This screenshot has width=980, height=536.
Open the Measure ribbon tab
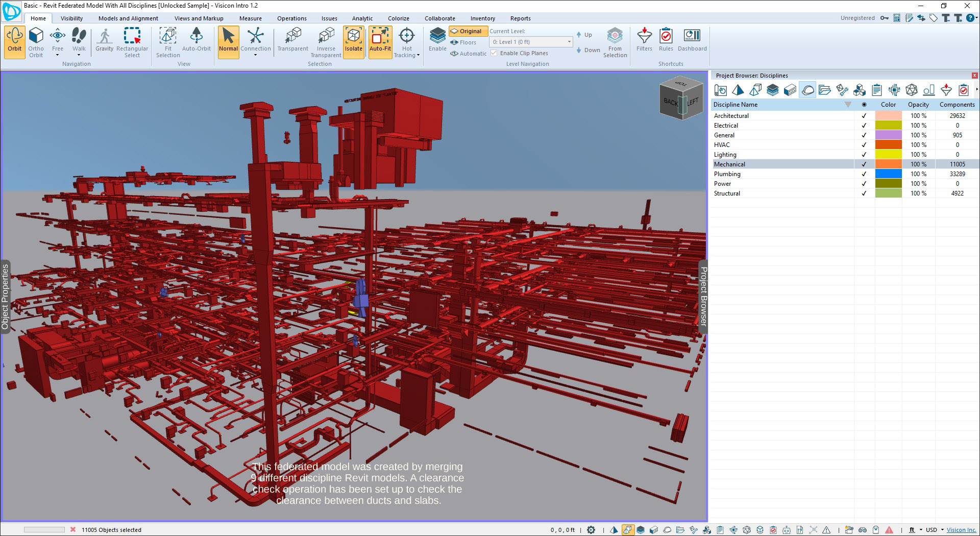tap(251, 18)
